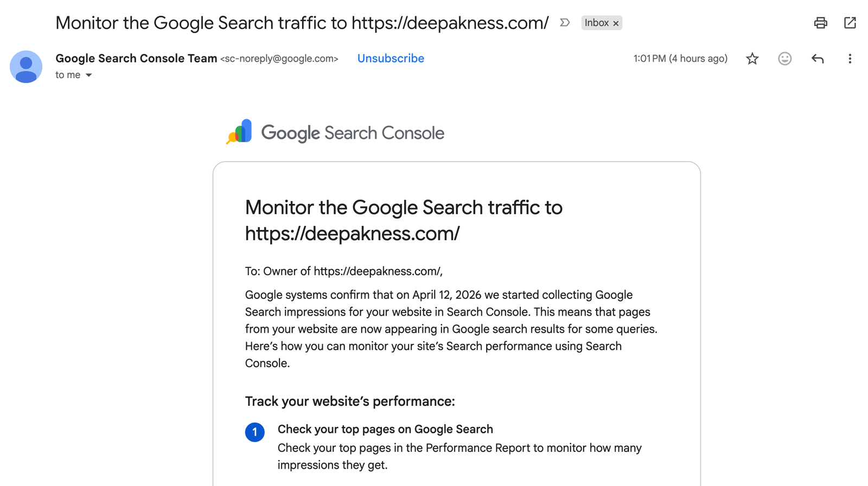Click the blue number 1 step badge
This screenshot has width=868, height=486.
(x=254, y=432)
